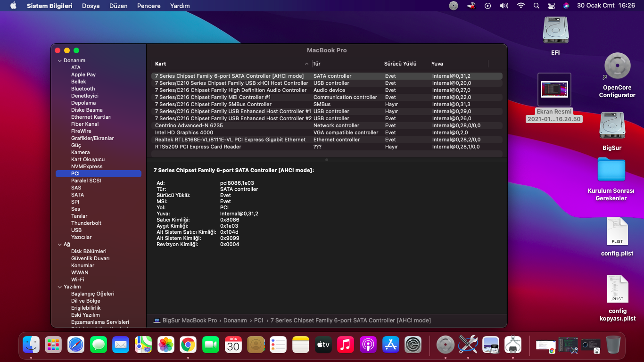The height and width of the screenshot is (362, 644).
Task: Click Donanım in the bottom path bar
Action: [x=235, y=321]
